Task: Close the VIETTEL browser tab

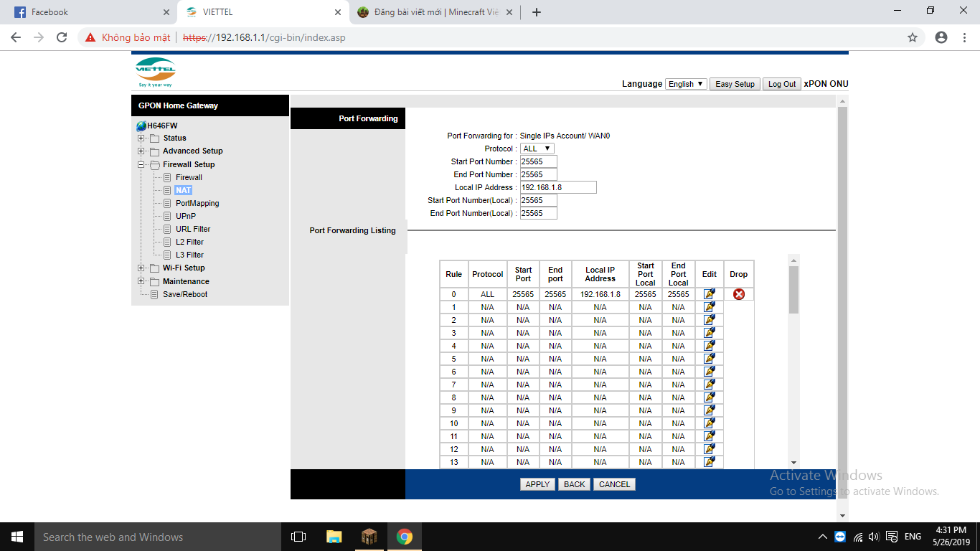Action: point(338,12)
